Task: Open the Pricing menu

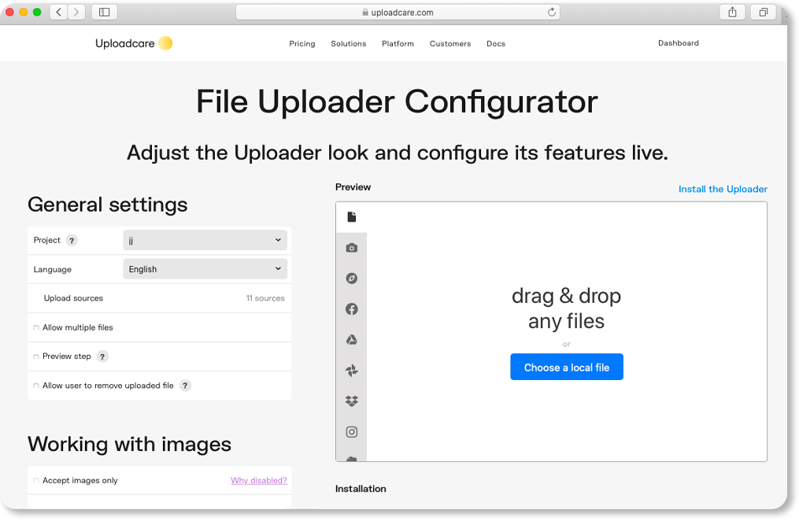Action: pos(302,44)
